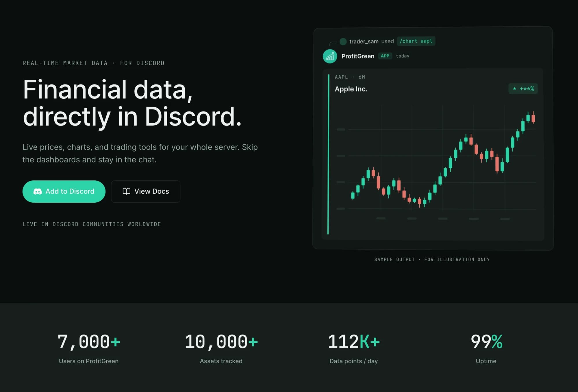The width and height of the screenshot is (578, 392).
Task: Click the '99%' uptime stat
Action: click(x=486, y=342)
